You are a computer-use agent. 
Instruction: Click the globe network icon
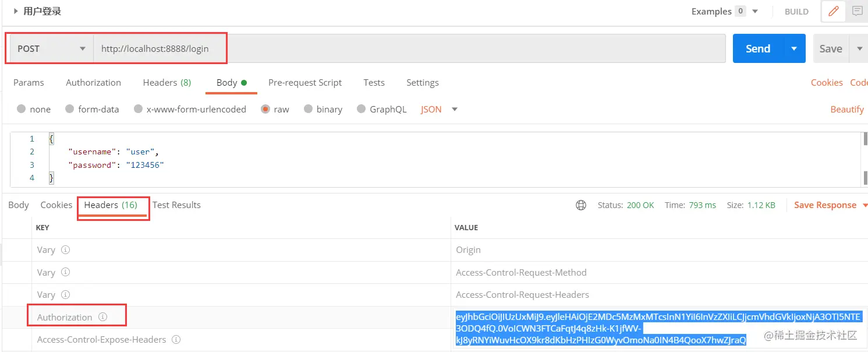click(580, 205)
